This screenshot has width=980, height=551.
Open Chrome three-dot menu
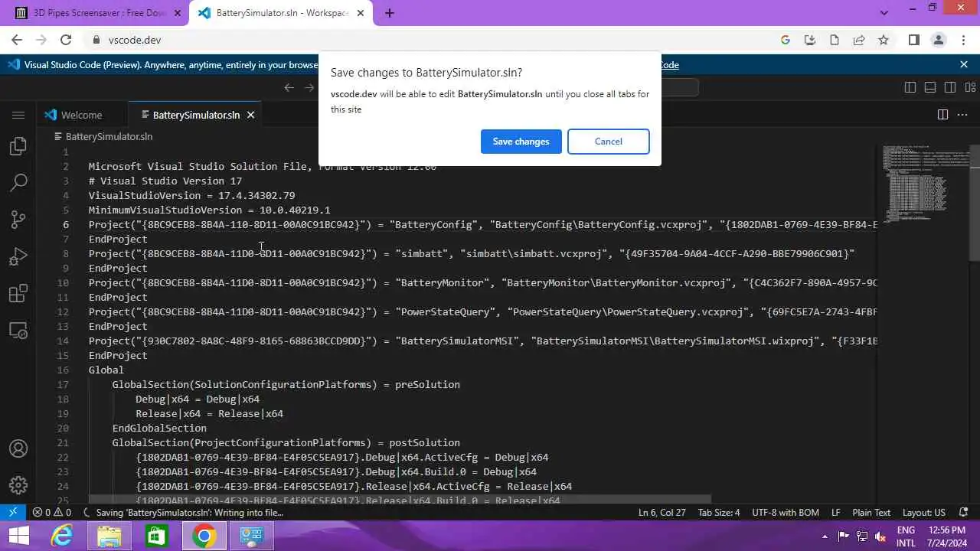point(963,40)
